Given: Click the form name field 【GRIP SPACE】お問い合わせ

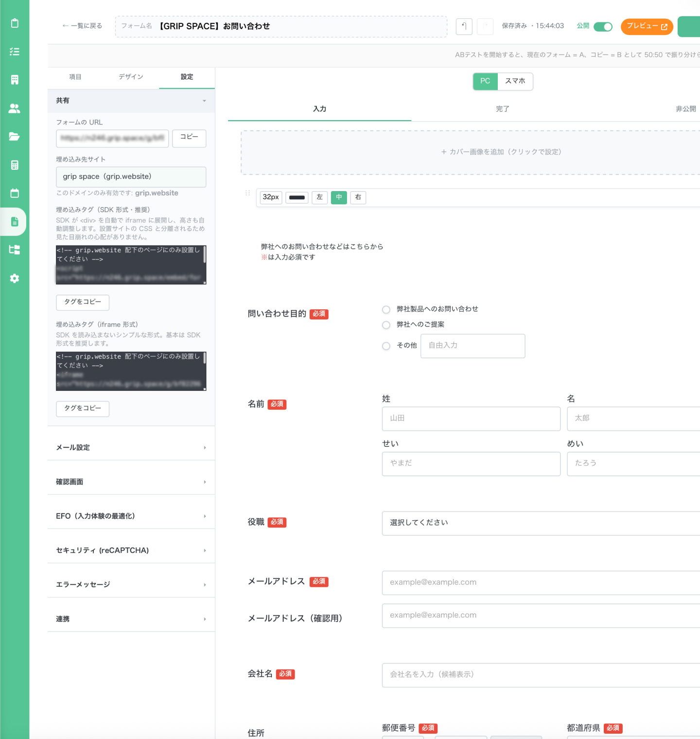Looking at the screenshot, I should tap(281, 26).
